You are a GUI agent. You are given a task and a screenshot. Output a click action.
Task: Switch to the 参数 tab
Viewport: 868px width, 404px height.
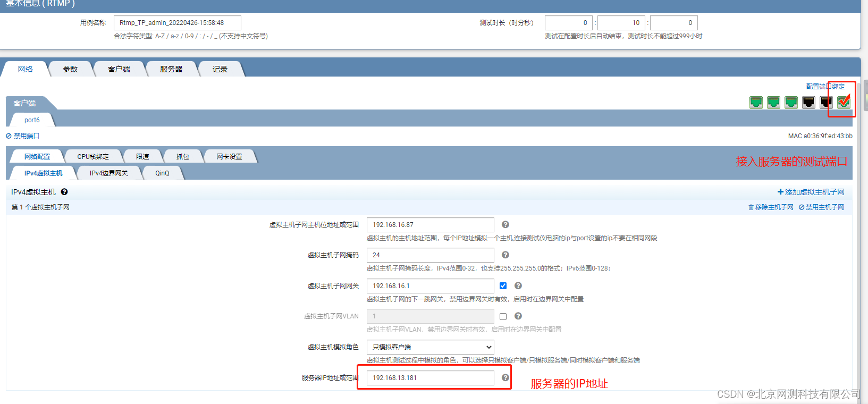click(x=70, y=69)
